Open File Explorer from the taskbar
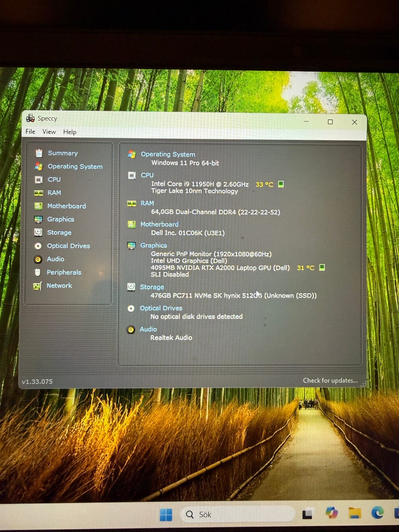Viewport: 399px width, 532px height. point(355,513)
